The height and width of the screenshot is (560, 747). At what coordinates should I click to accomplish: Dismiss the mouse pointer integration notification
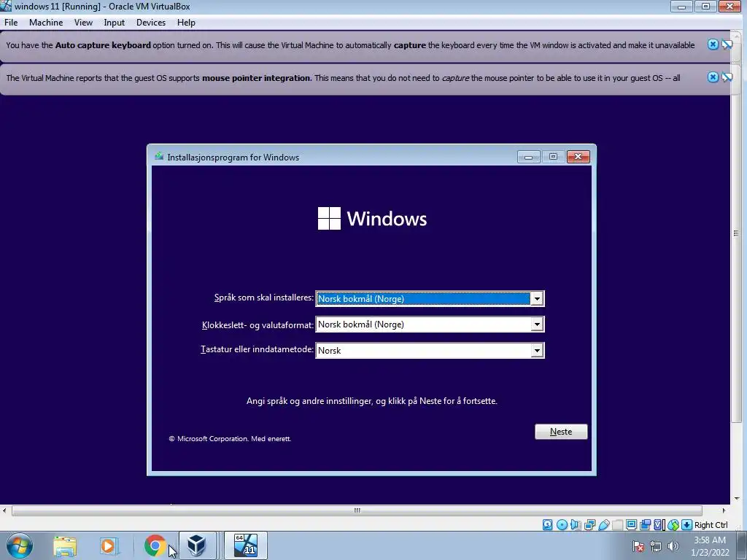coord(713,77)
